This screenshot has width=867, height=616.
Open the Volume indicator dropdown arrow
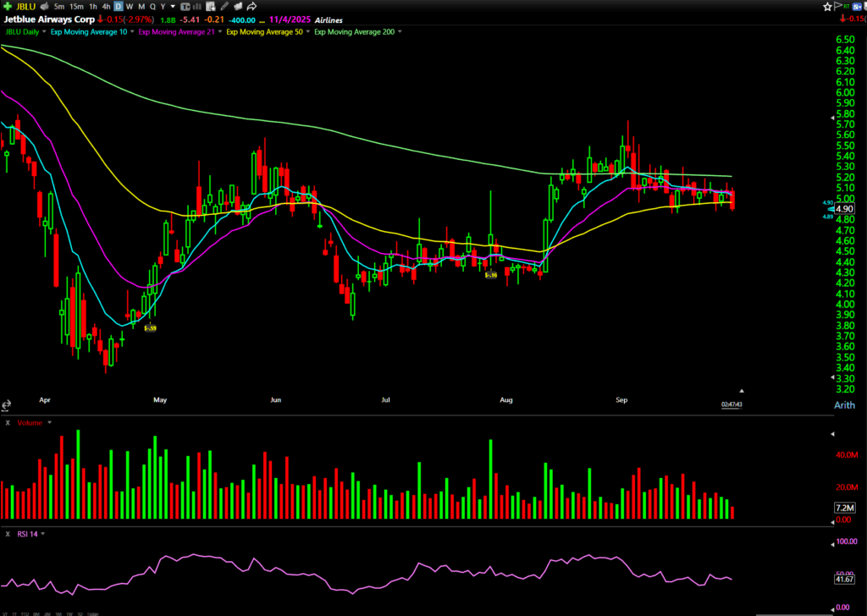click(49, 421)
